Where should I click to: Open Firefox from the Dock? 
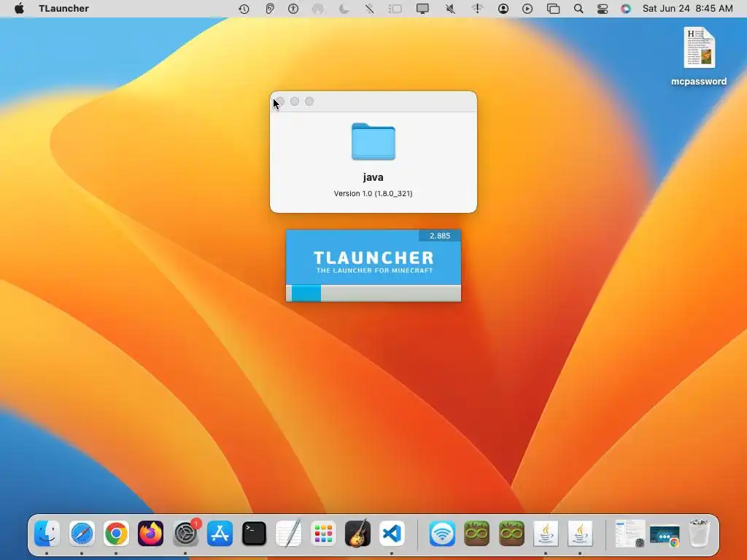coord(150,533)
